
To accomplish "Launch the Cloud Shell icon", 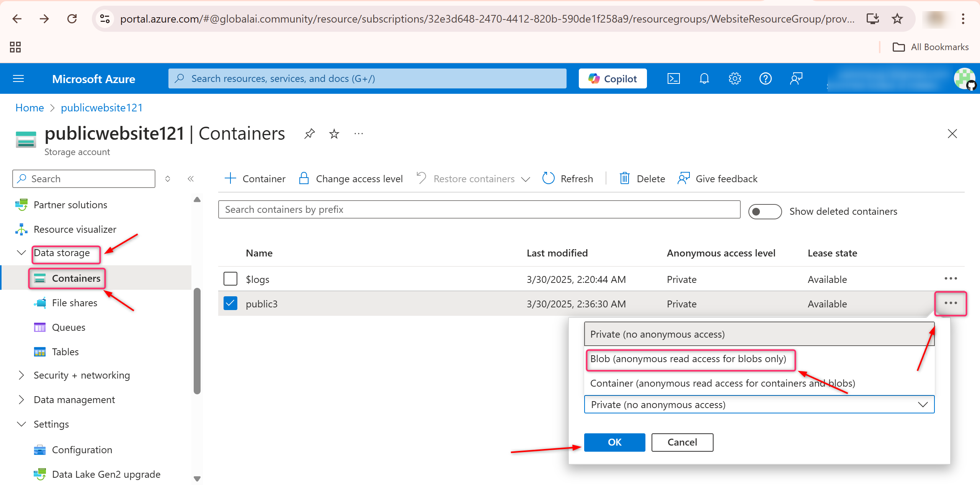I will pos(674,79).
